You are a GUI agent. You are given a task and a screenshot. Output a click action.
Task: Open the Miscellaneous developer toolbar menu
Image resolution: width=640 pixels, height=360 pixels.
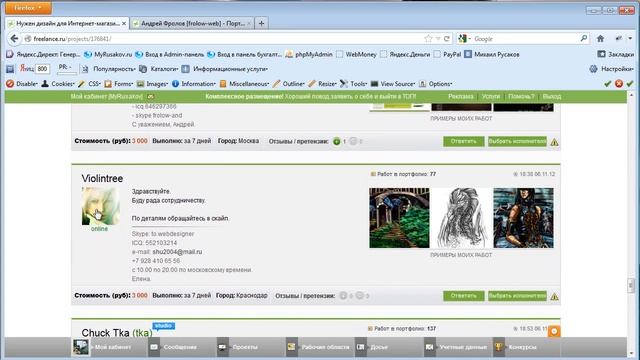coord(244,84)
